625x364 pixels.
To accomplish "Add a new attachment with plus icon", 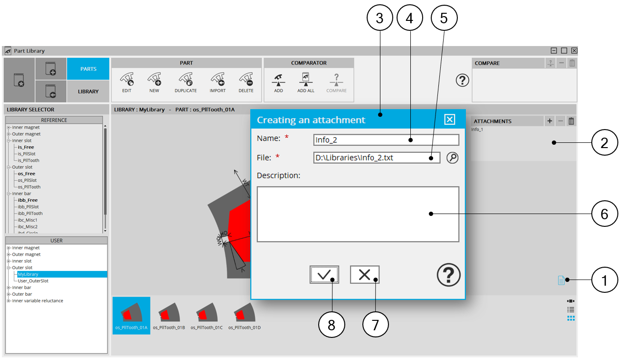I will point(549,121).
